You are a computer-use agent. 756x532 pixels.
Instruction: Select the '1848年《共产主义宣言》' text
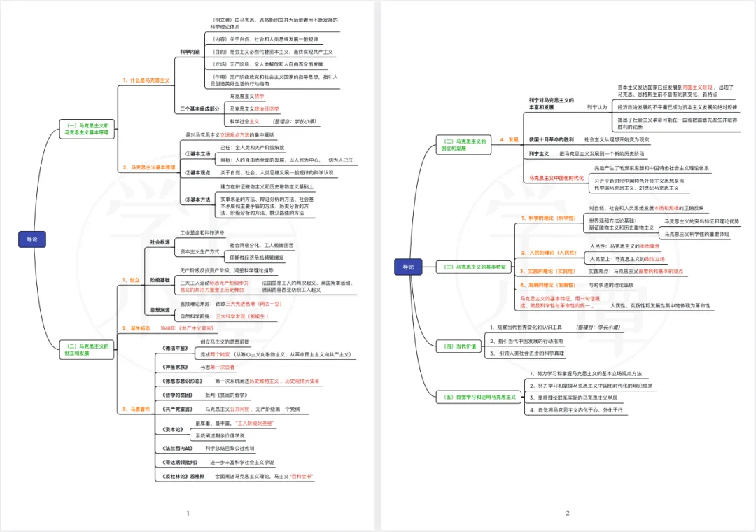187,328
